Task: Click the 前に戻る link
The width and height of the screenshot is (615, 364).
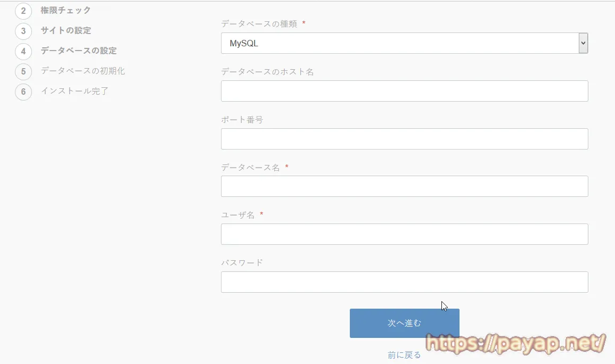Action: (x=404, y=355)
